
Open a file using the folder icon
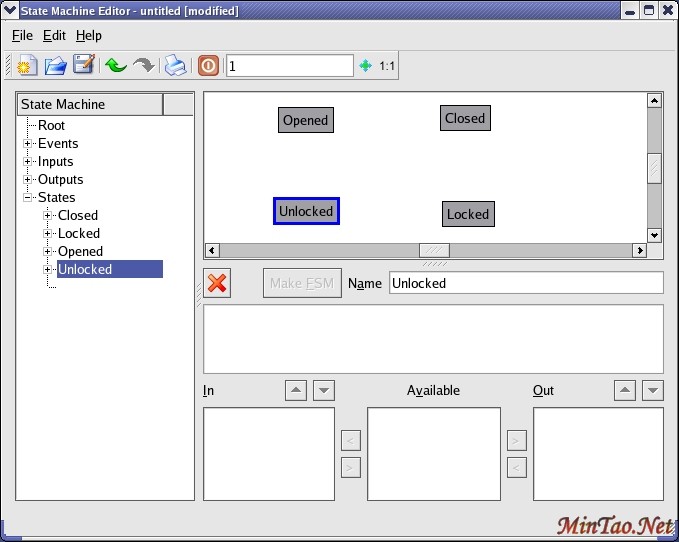[55, 66]
